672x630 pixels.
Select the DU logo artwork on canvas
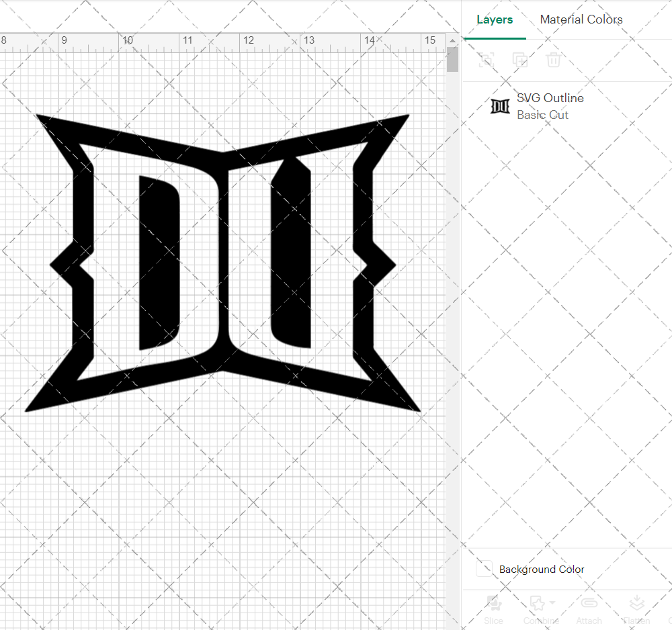(x=223, y=263)
